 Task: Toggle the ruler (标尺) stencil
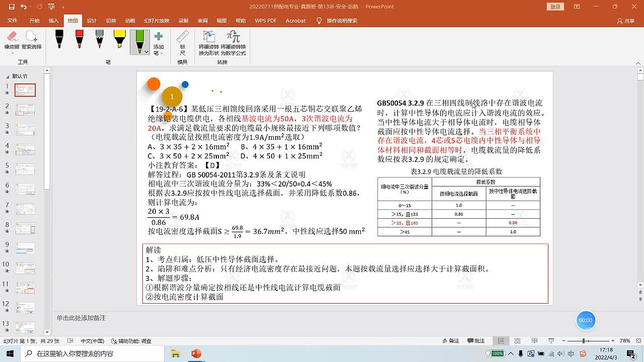click(183, 42)
